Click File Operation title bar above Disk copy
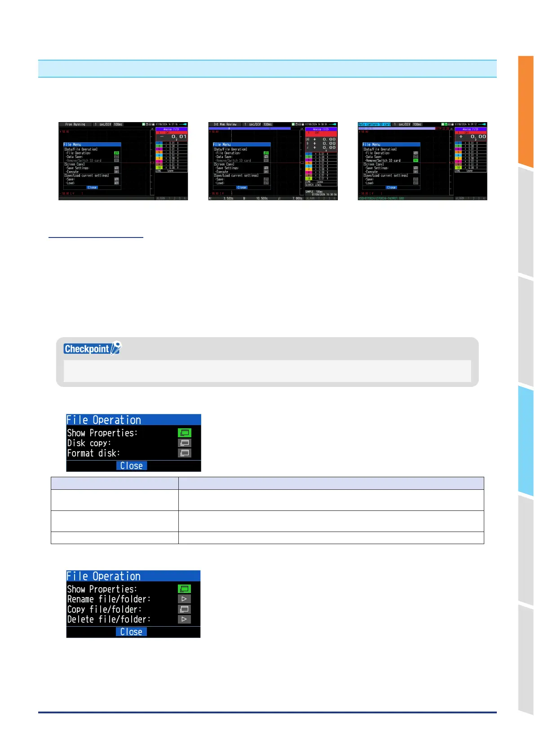This screenshot has height=756, width=535. [x=133, y=420]
